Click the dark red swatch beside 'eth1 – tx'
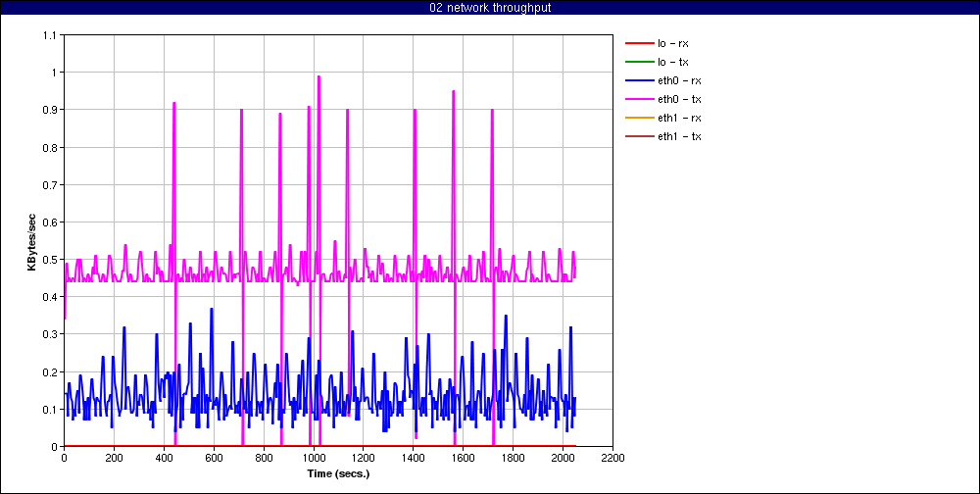This screenshot has width=980, height=494. (x=638, y=136)
